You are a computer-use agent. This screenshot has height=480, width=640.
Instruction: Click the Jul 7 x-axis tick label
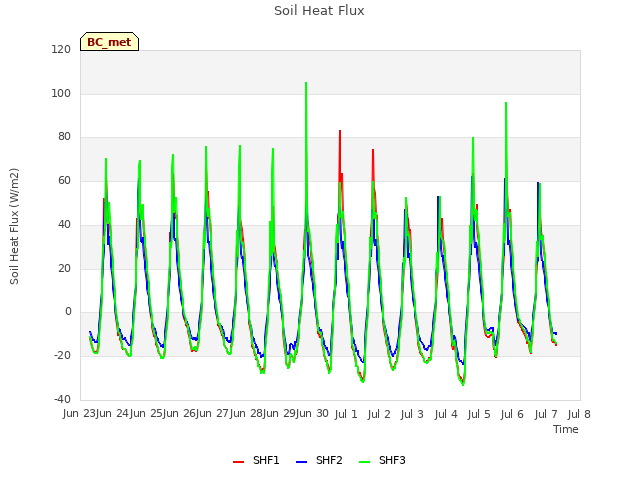pyautogui.click(x=546, y=414)
